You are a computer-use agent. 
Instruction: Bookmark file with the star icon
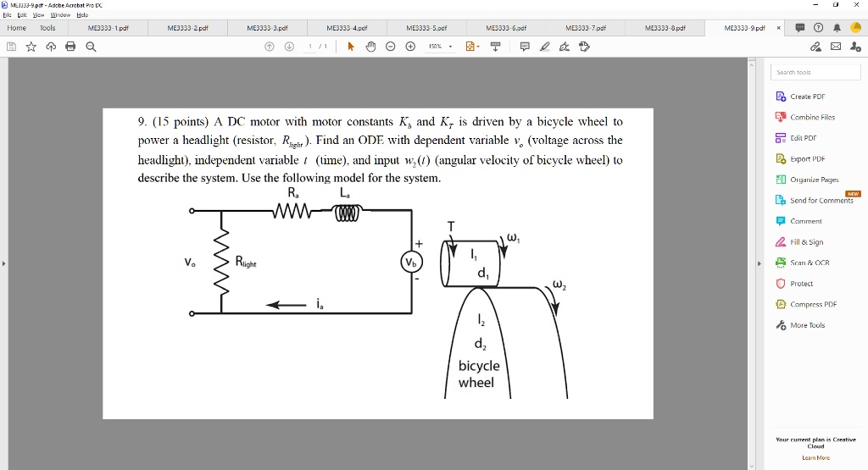click(31, 47)
